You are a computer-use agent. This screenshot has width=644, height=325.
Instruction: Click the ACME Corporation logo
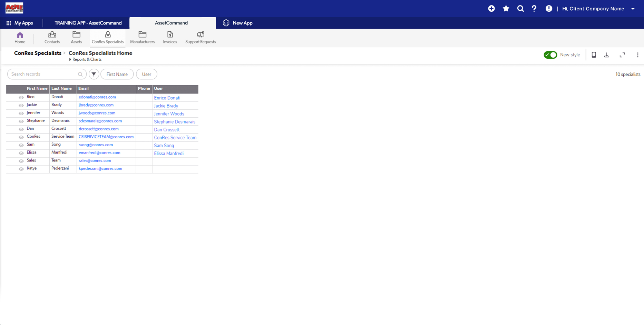[x=14, y=8]
